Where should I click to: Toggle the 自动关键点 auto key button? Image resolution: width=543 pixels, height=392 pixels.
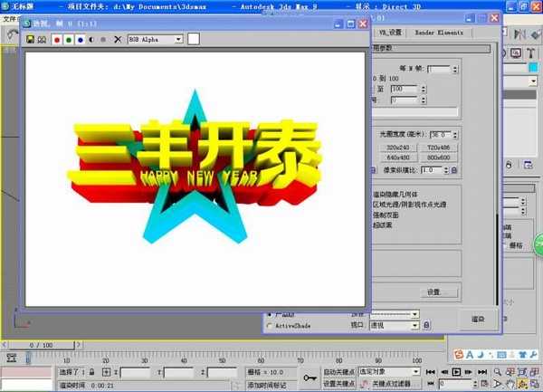[x=338, y=372]
